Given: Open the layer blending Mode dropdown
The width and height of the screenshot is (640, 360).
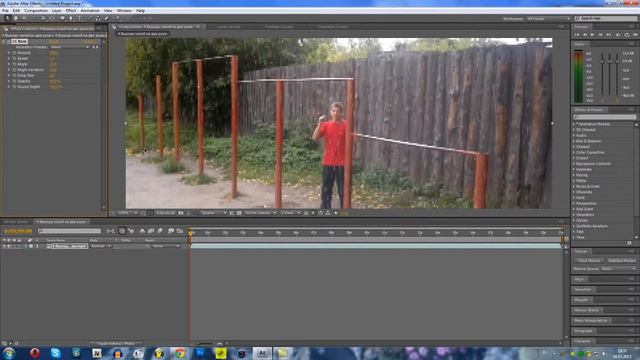Looking at the screenshot, I should 100,246.
